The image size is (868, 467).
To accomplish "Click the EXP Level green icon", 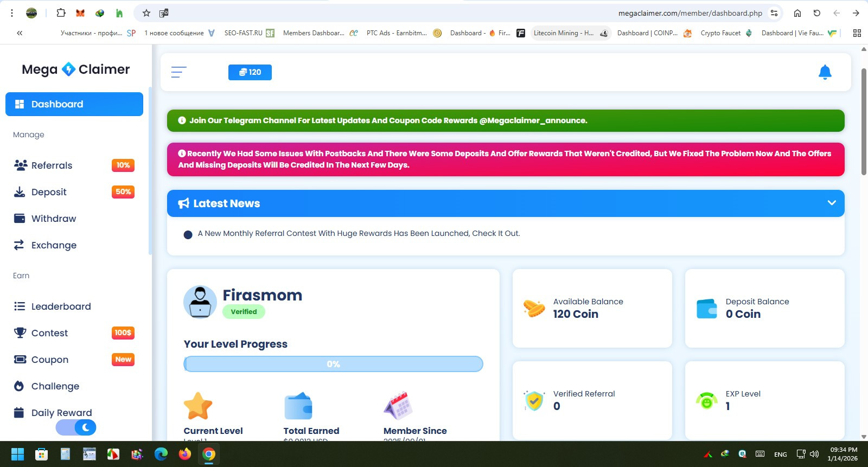I will point(707,401).
